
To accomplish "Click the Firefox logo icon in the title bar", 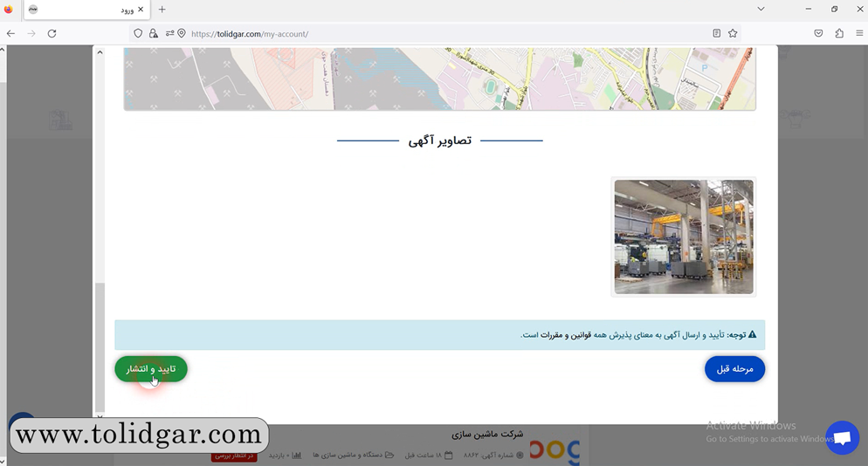I will click(9, 10).
